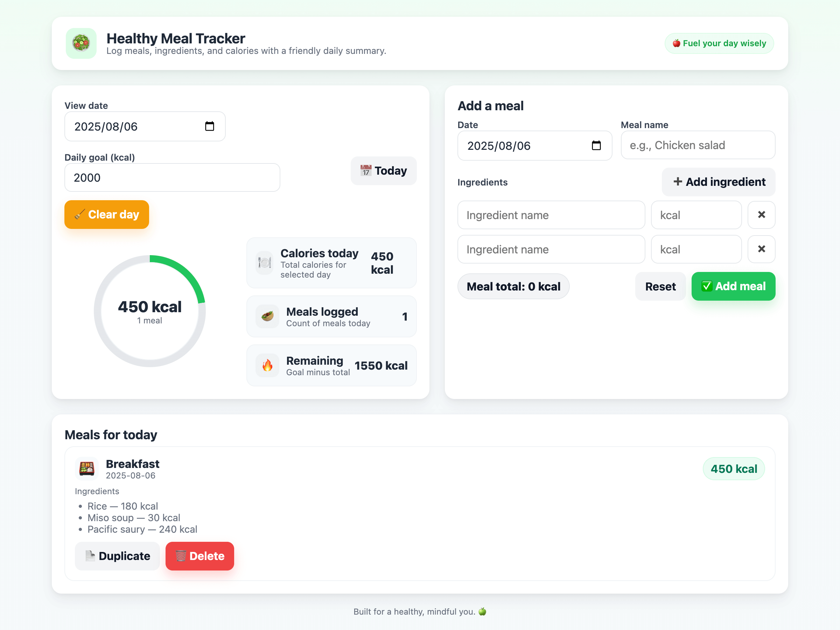Click the Calories today plate icon

[x=265, y=263]
